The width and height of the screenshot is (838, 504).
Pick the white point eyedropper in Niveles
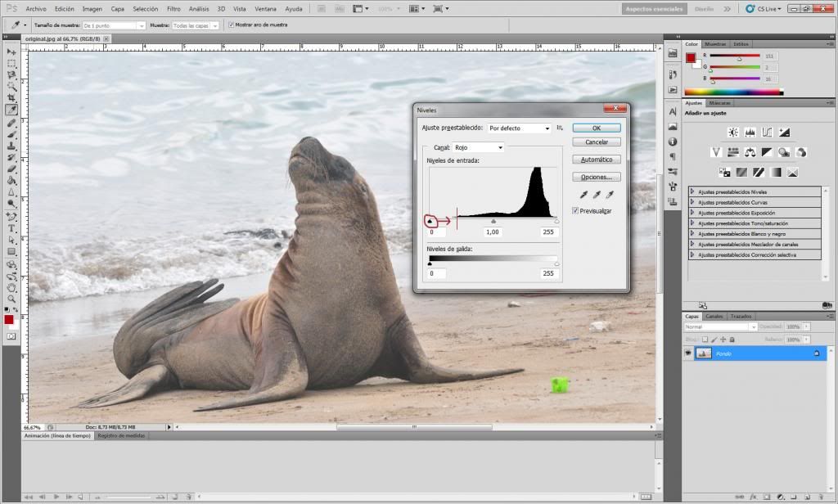pyautogui.click(x=609, y=195)
